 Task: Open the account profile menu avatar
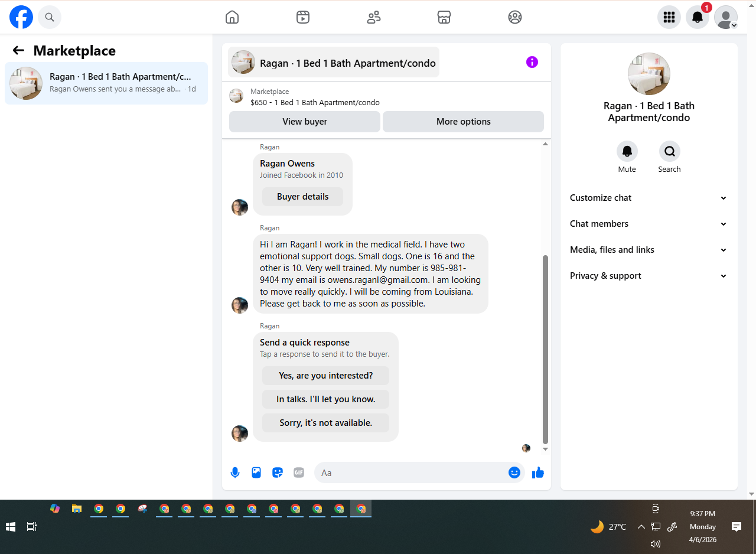(x=726, y=17)
